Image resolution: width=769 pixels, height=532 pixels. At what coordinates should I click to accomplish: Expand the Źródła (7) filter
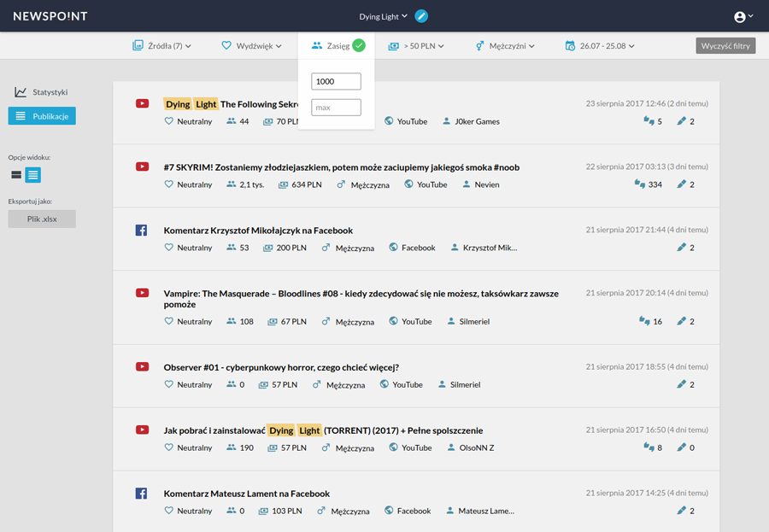[161, 45]
